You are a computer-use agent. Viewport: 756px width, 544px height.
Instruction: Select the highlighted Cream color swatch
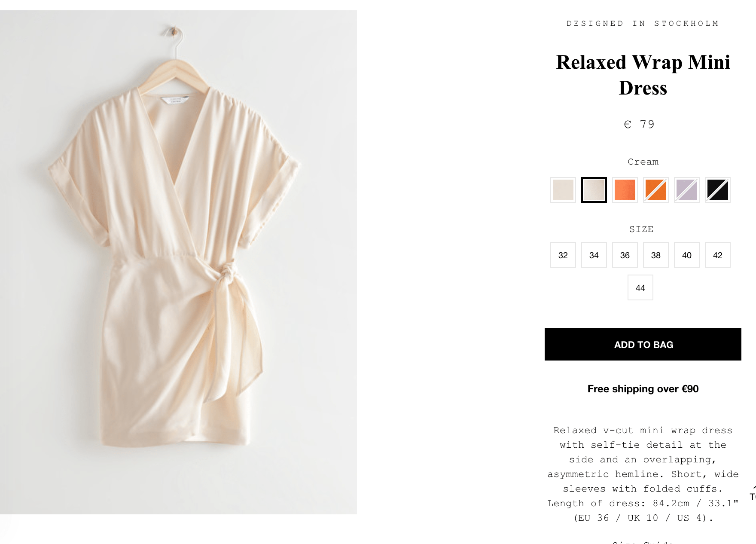pyautogui.click(x=594, y=190)
